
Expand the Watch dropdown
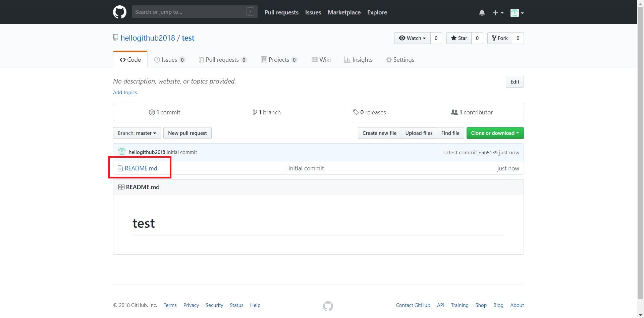point(412,38)
